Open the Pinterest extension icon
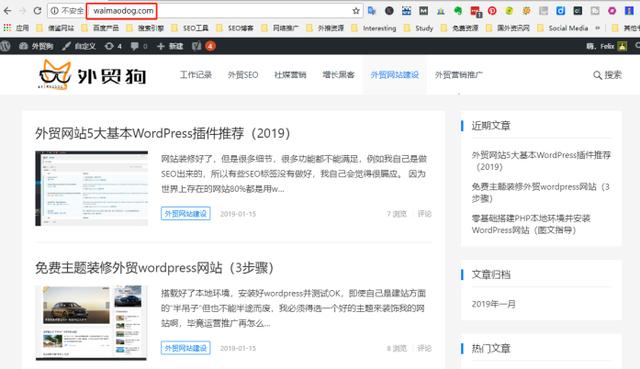 (492, 11)
